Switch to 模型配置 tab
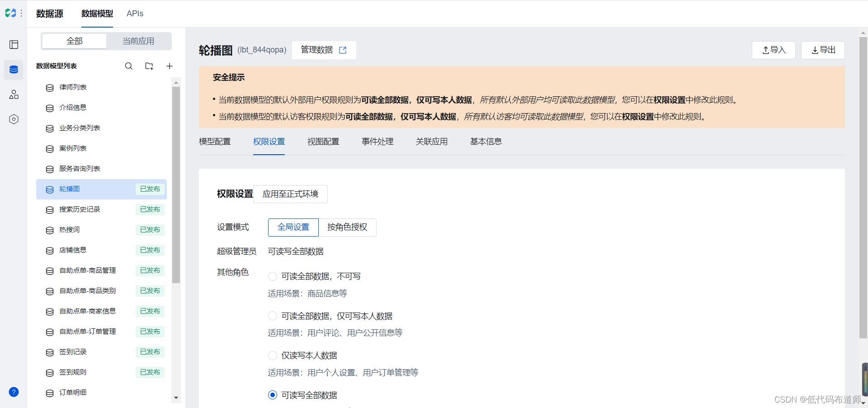This screenshot has width=868, height=408. 215,142
